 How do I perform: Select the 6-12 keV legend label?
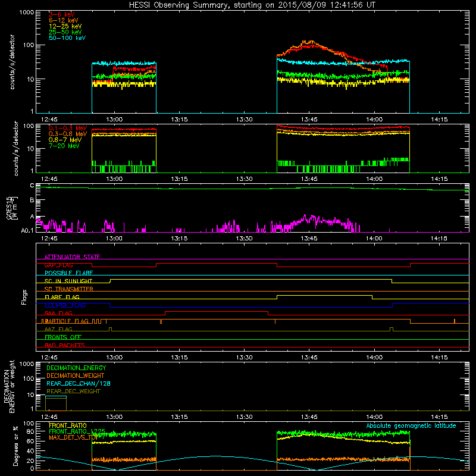coord(64,20)
